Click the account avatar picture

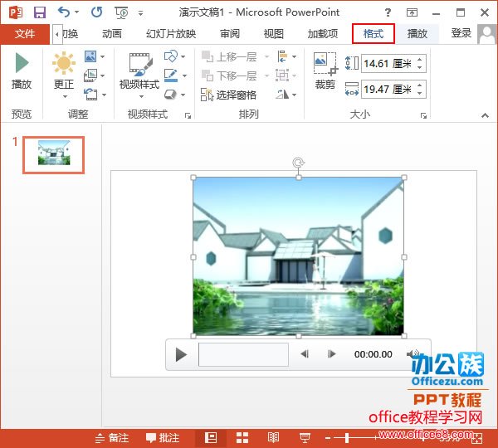tap(487, 34)
